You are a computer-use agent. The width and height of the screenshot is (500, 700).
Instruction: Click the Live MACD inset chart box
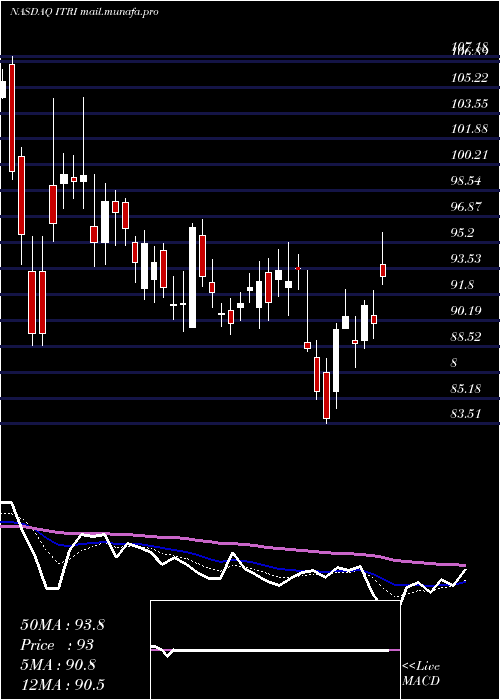click(275, 650)
